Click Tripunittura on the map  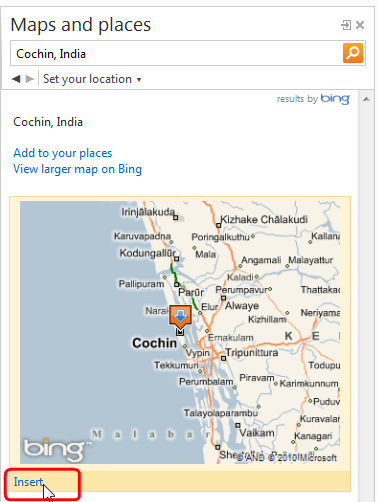pyautogui.click(x=252, y=352)
